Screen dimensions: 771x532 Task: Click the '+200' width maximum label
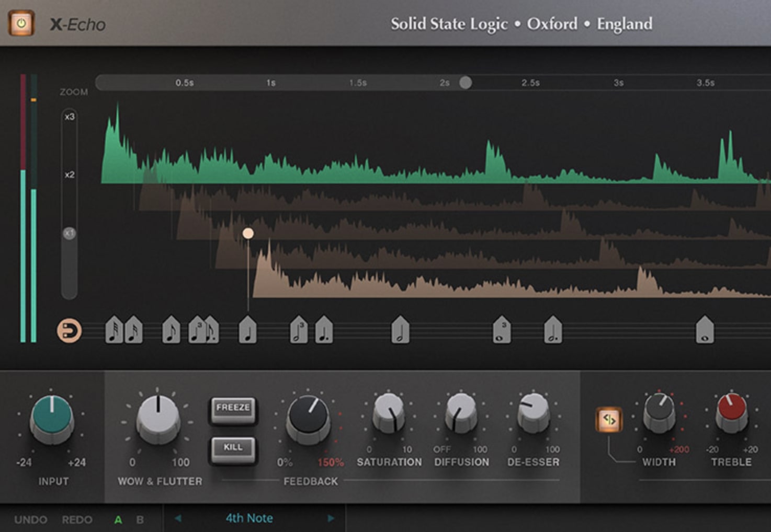679,449
